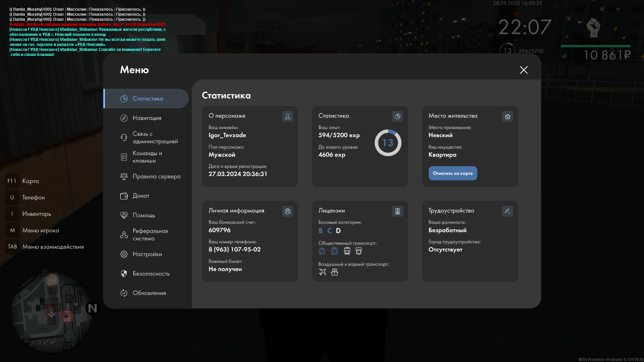Click the airplane license icon
This screenshot has width=644, height=362.
tap(322, 272)
